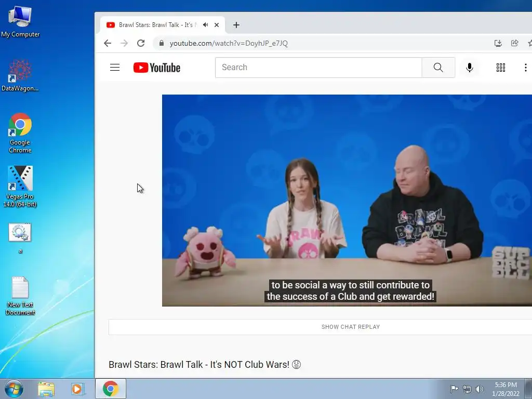Open Windows Media Player from taskbar
This screenshot has height=399, width=532.
pos(78,389)
